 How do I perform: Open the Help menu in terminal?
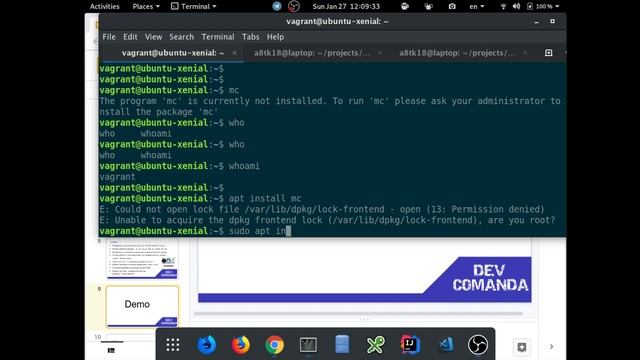pos(276,37)
